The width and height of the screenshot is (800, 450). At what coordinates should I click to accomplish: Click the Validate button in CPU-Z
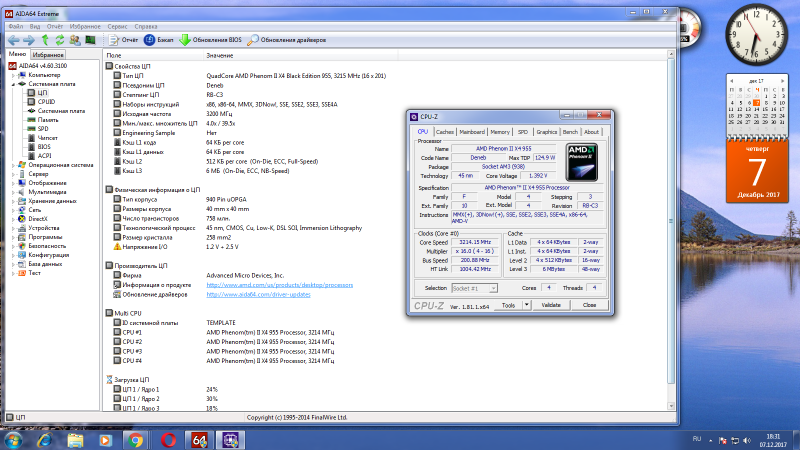[x=551, y=305]
